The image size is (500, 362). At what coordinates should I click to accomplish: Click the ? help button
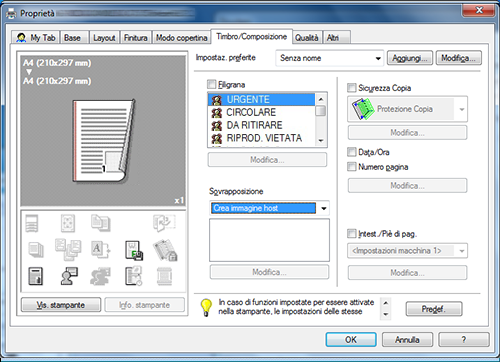pyautogui.click(x=464, y=340)
